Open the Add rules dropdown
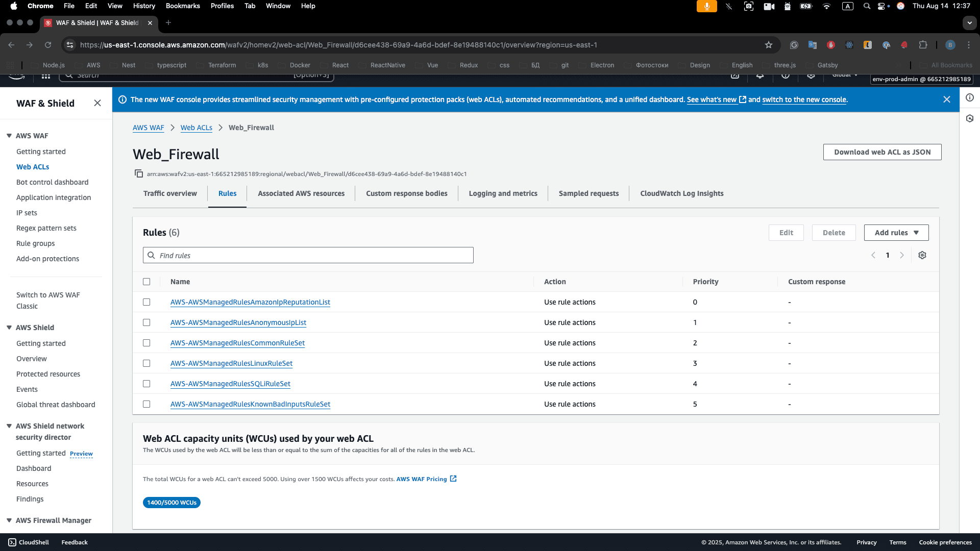Image resolution: width=980 pixels, height=551 pixels. [x=896, y=232]
